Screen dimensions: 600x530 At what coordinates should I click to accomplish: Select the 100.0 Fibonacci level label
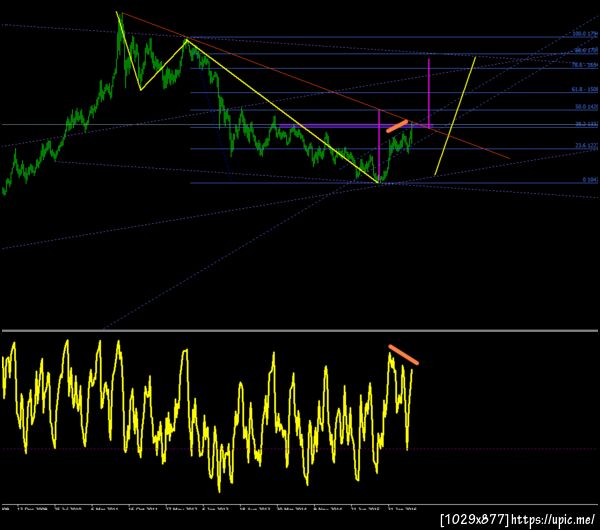[x=585, y=34]
